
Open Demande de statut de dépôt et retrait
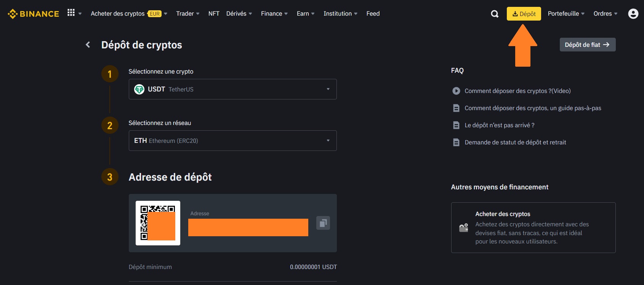pos(515,142)
